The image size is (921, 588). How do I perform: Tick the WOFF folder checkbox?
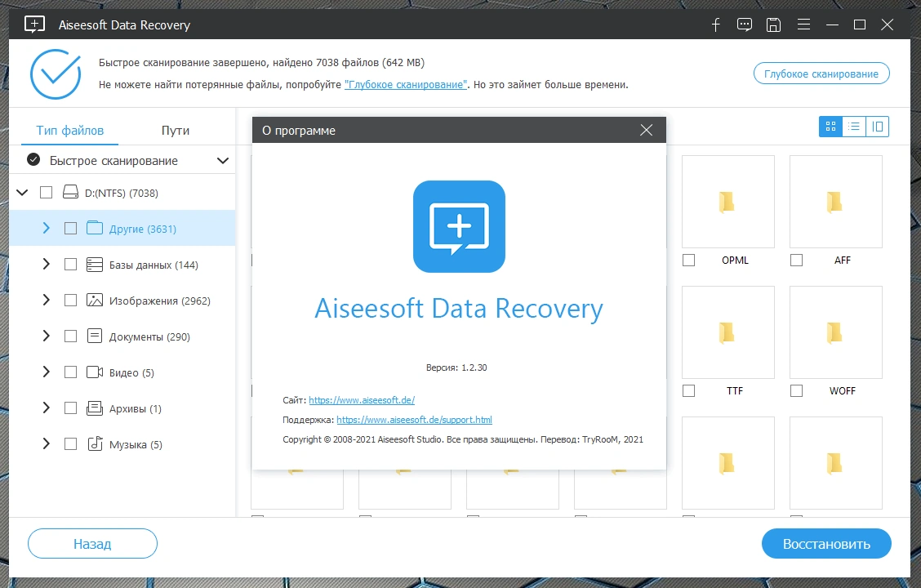pos(796,390)
